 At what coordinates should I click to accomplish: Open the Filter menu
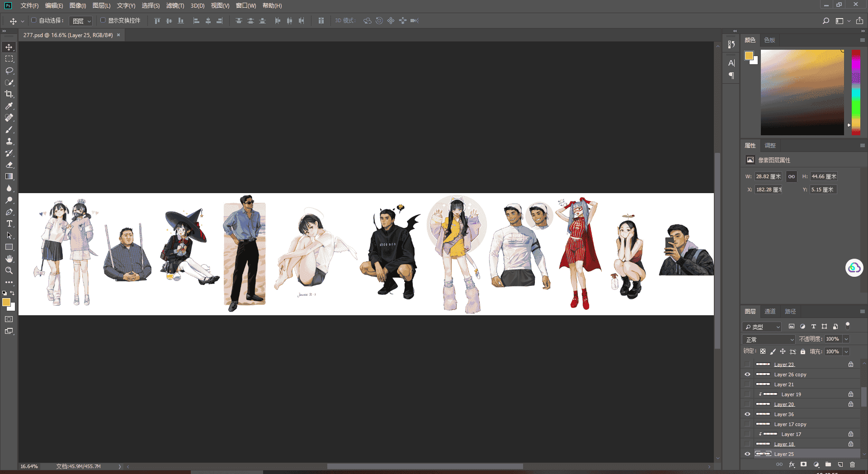point(175,5)
